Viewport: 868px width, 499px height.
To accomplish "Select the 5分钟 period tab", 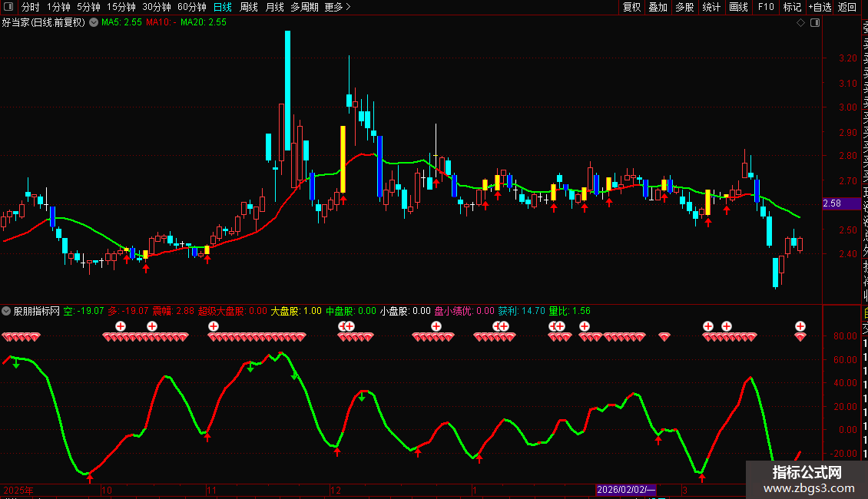I will click(x=88, y=7).
